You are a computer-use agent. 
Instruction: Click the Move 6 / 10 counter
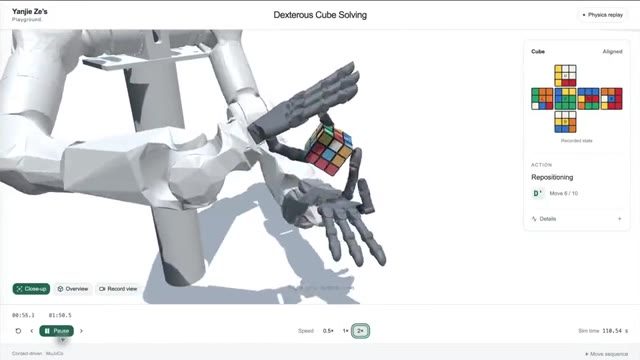(x=564, y=193)
